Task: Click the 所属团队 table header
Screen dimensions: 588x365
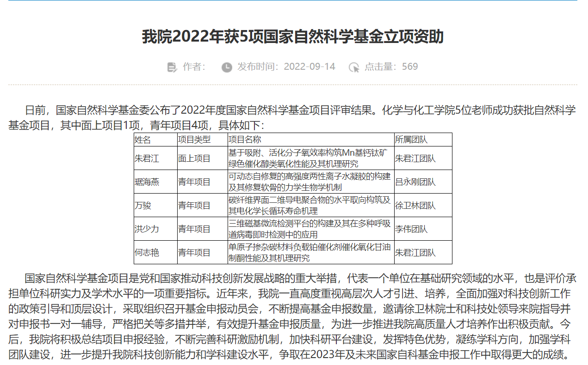Action: click(x=411, y=140)
